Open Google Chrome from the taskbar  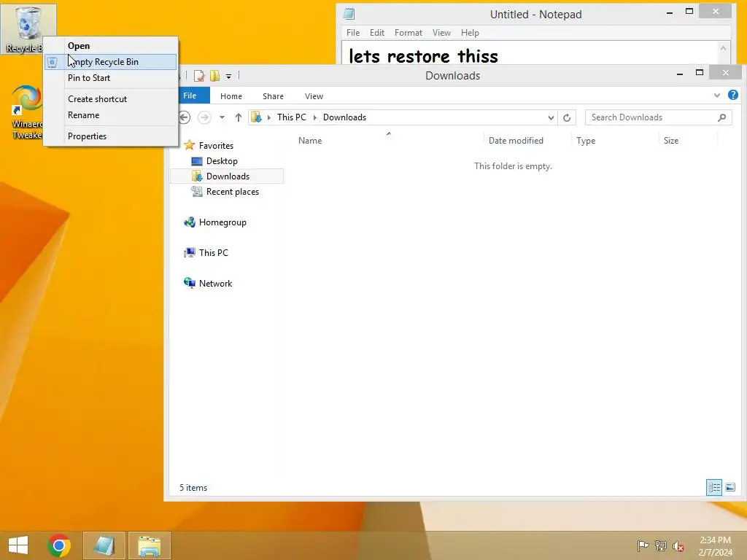[x=59, y=545]
